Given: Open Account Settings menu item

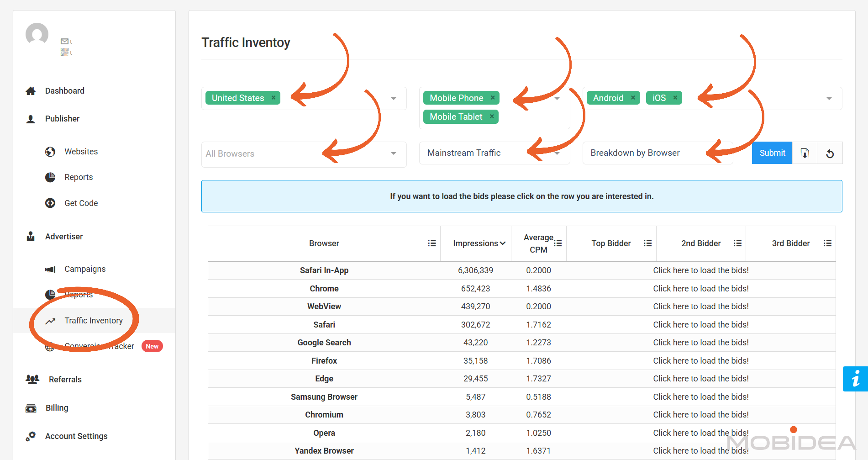Looking at the screenshot, I should [x=76, y=436].
